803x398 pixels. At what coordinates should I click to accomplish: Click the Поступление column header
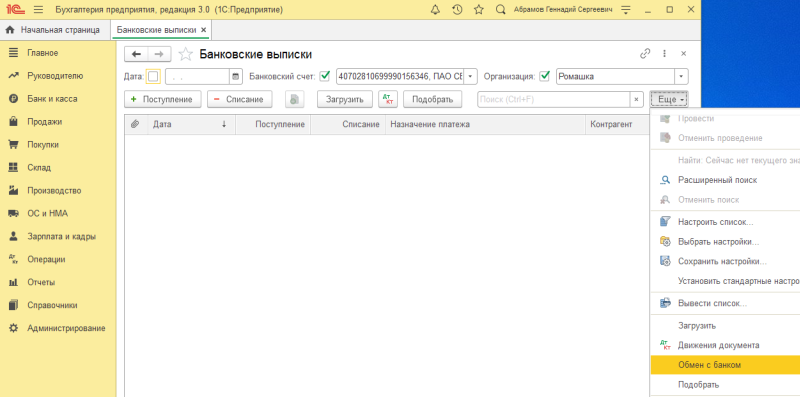point(273,124)
